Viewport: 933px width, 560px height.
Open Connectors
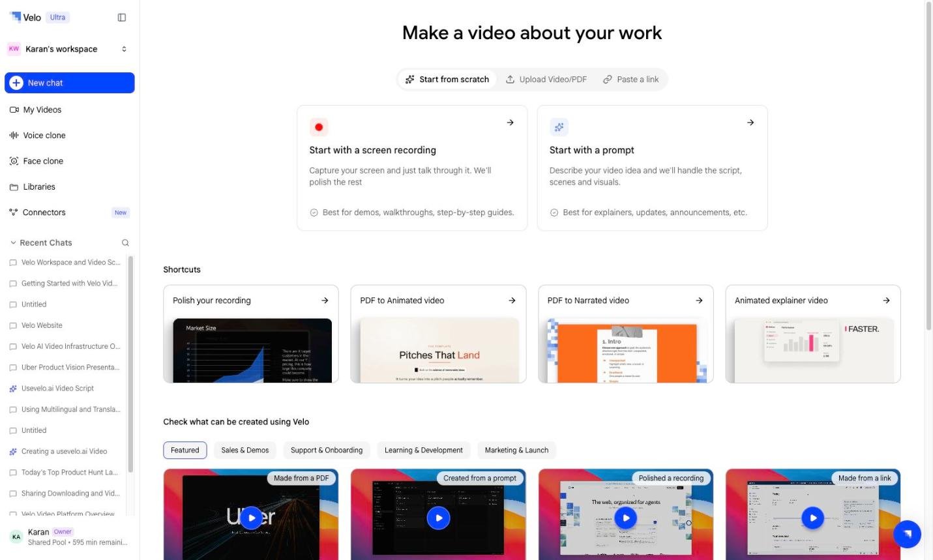pyautogui.click(x=69, y=213)
